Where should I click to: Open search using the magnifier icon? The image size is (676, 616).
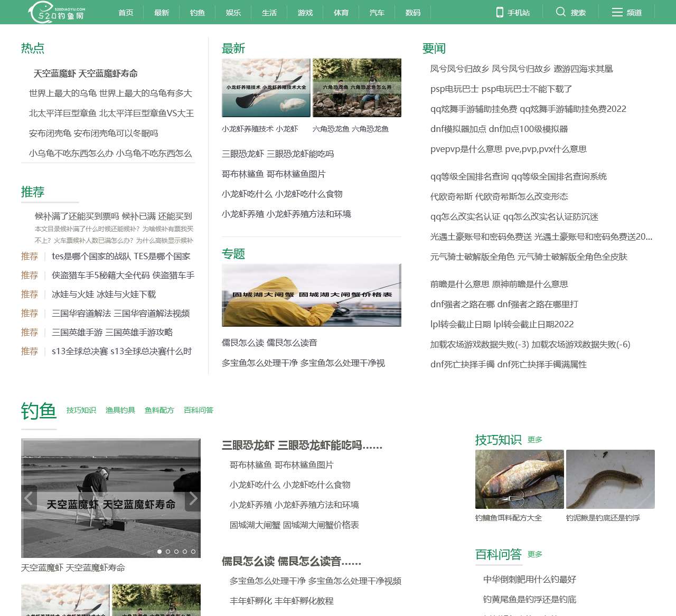(x=561, y=12)
